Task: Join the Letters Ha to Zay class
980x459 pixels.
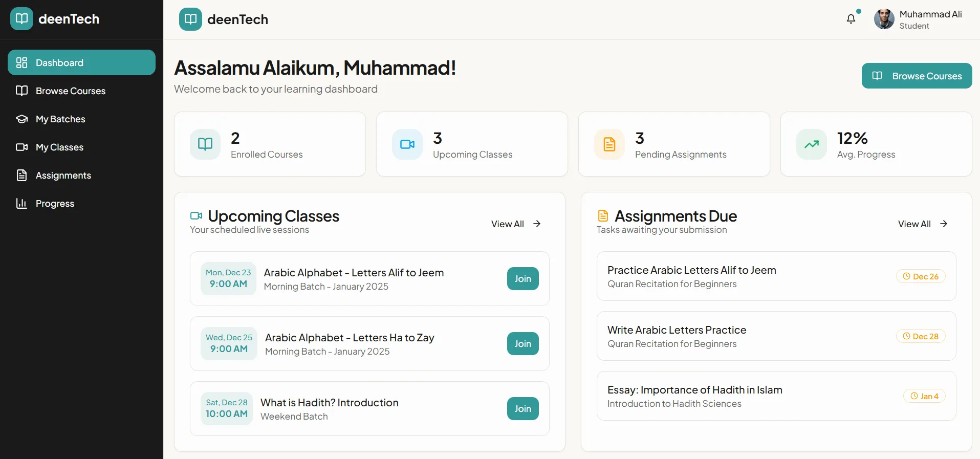Action: (x=522, y=344)
